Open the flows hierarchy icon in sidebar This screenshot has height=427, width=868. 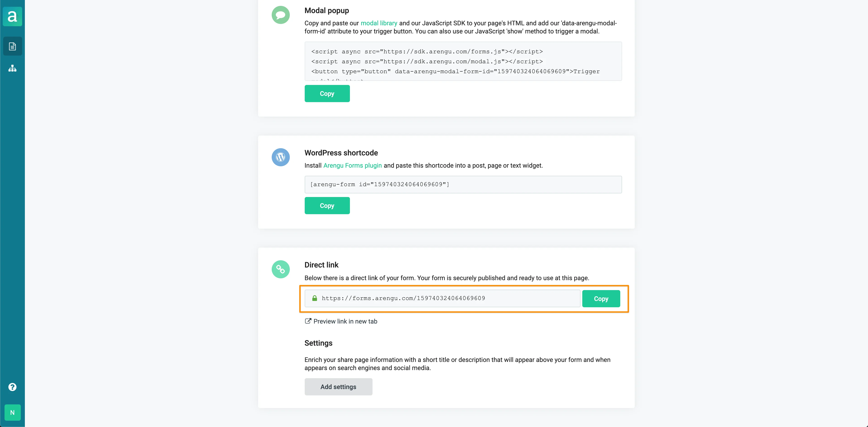(12, 68)
